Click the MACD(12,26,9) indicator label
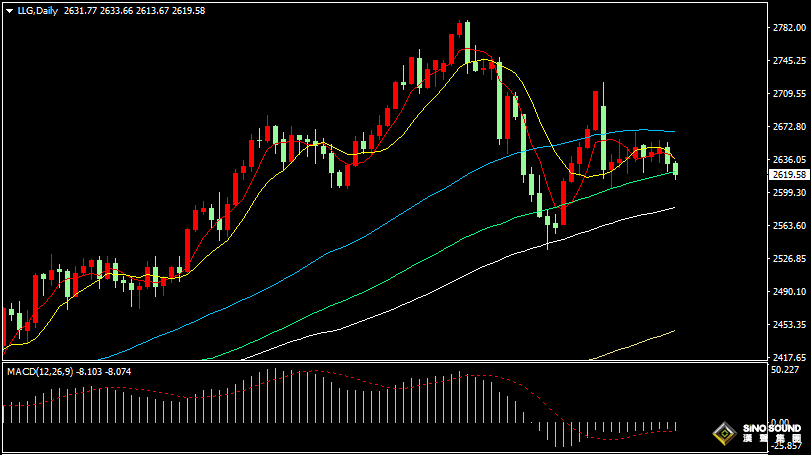This screenshot has width=811, height=455. 38,371
